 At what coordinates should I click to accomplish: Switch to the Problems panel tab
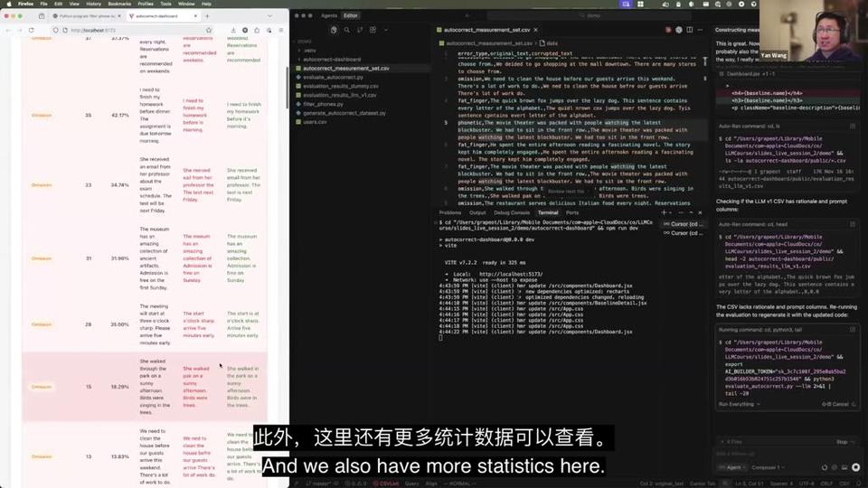pos(450,212)
